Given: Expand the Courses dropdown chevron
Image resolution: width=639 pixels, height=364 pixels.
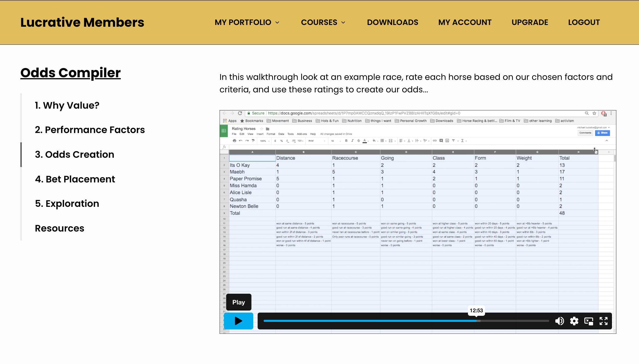Looking at the screenshot, I should click(343, 23).
